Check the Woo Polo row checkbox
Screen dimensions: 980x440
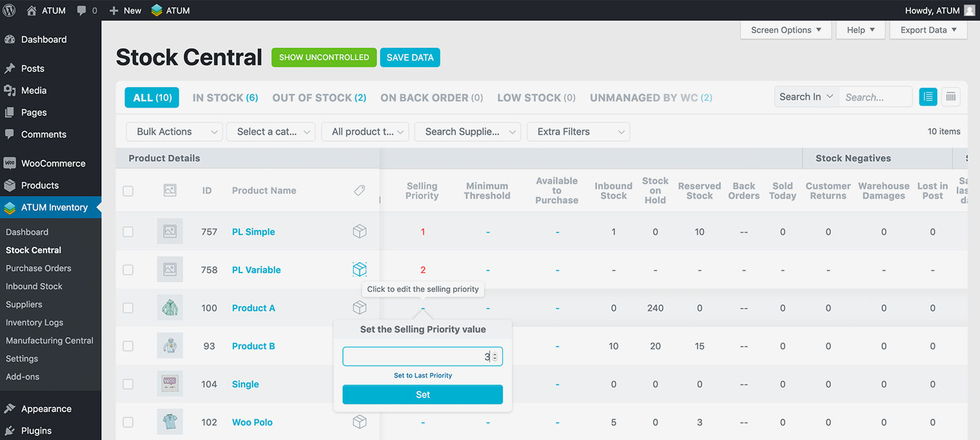[128, 422]
